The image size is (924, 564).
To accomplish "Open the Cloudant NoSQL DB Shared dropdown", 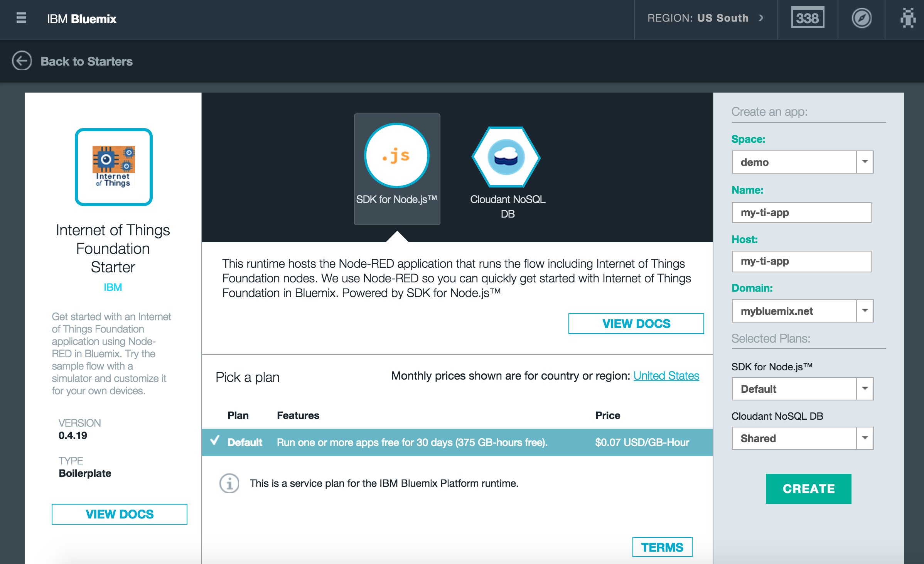I will click(865, 438).
